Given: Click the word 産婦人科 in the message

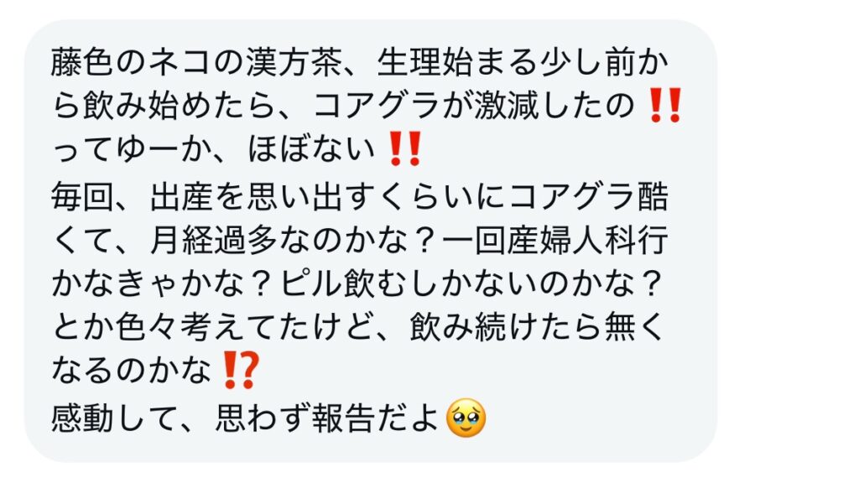Looking at the screenshot, I should pyautogui.click(x=570, y=240).
